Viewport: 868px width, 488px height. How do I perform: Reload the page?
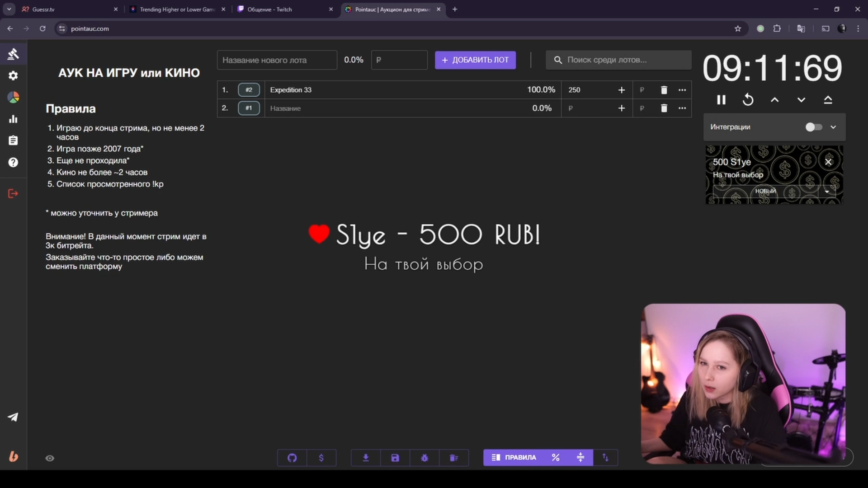point(42,28)
